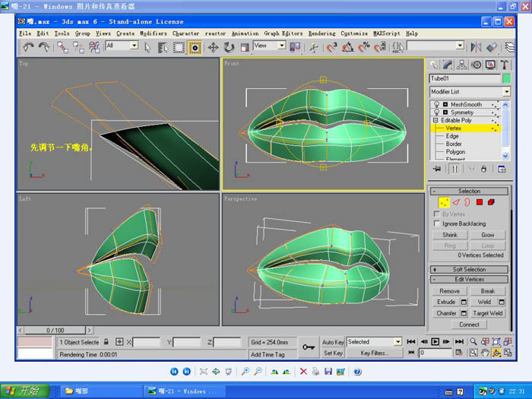
Task: Click the Target Weld button
Action: point(487,312)
